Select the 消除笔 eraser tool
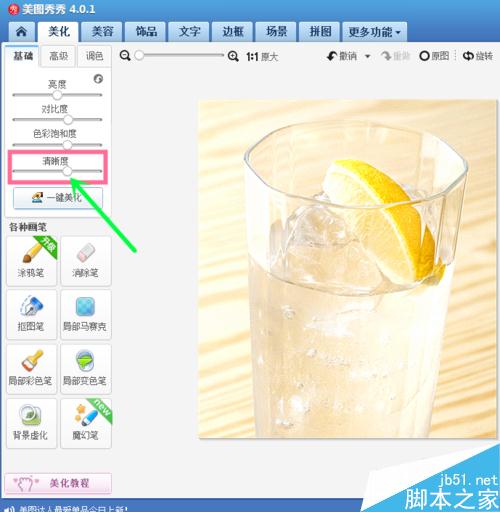 tap(86, 261)
